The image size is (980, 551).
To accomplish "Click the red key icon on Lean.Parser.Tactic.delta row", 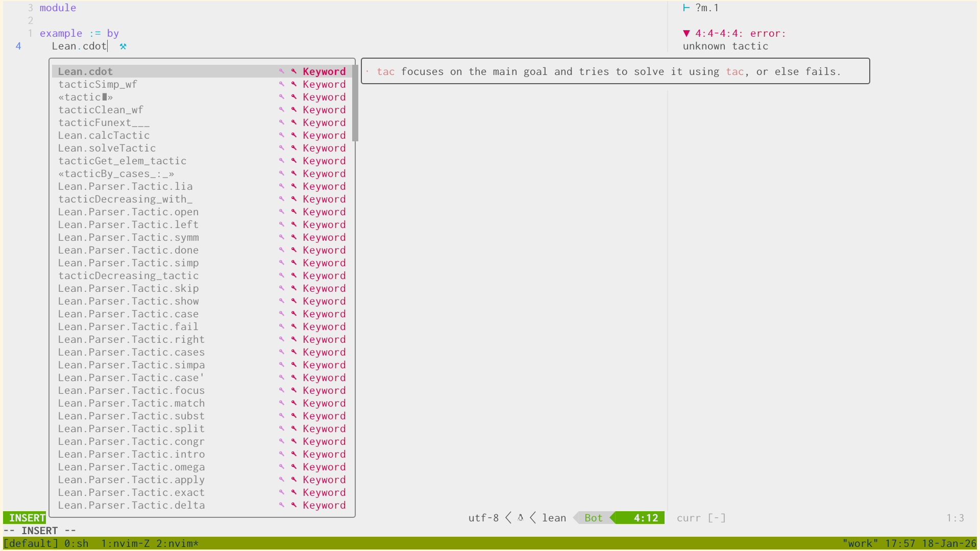I will (294, 505).
